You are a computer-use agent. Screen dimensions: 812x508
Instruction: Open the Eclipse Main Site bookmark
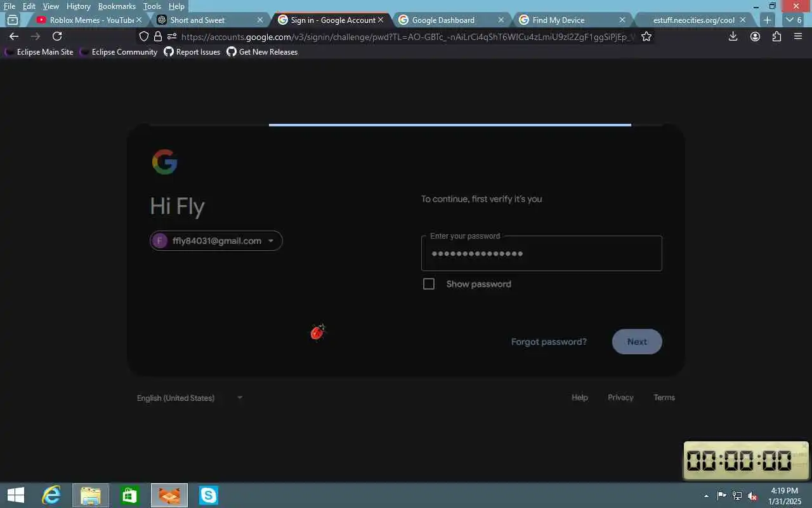pos(39,52)
